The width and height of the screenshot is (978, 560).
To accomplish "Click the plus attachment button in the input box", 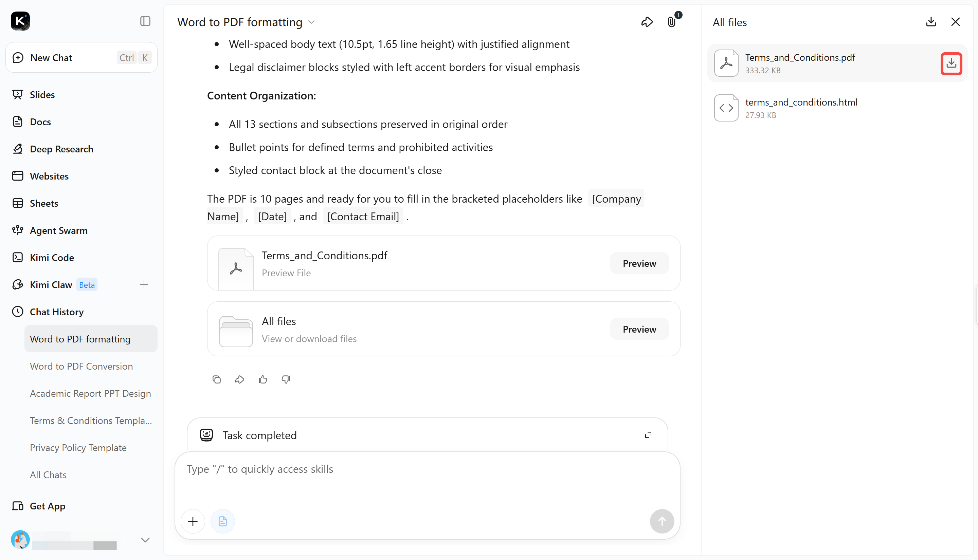I will (193, 521).
